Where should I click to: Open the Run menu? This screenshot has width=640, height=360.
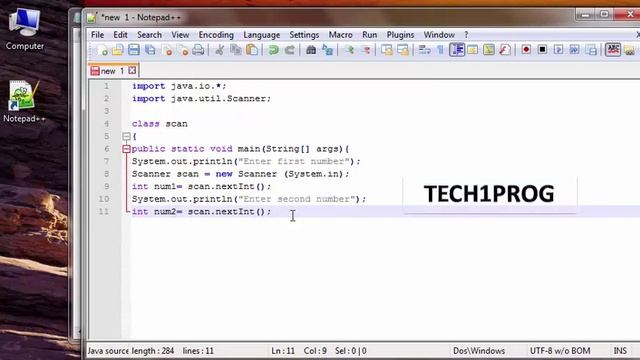click(369, 35)
